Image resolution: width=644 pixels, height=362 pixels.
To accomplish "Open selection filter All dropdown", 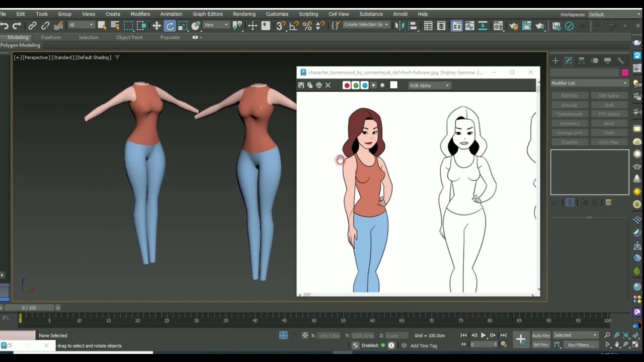I will coord(81,25).
